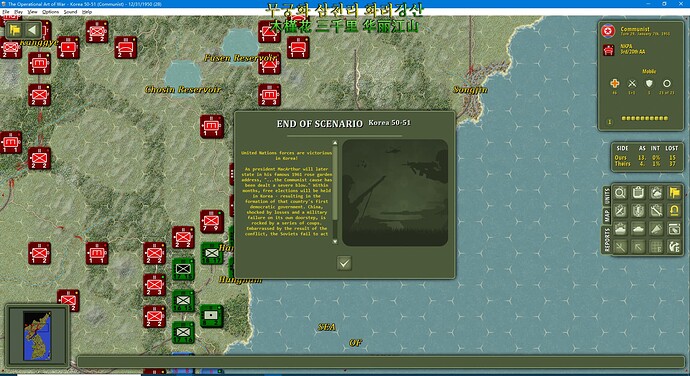Switch to the MAP side tab
The height and width of the screenshot is (376, 690).
(607, 215)
